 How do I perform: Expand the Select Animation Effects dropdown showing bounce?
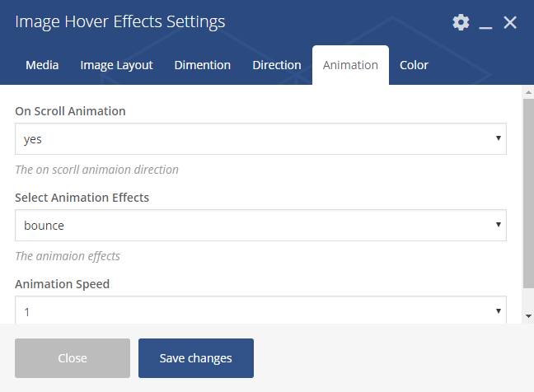click(260, 226)
